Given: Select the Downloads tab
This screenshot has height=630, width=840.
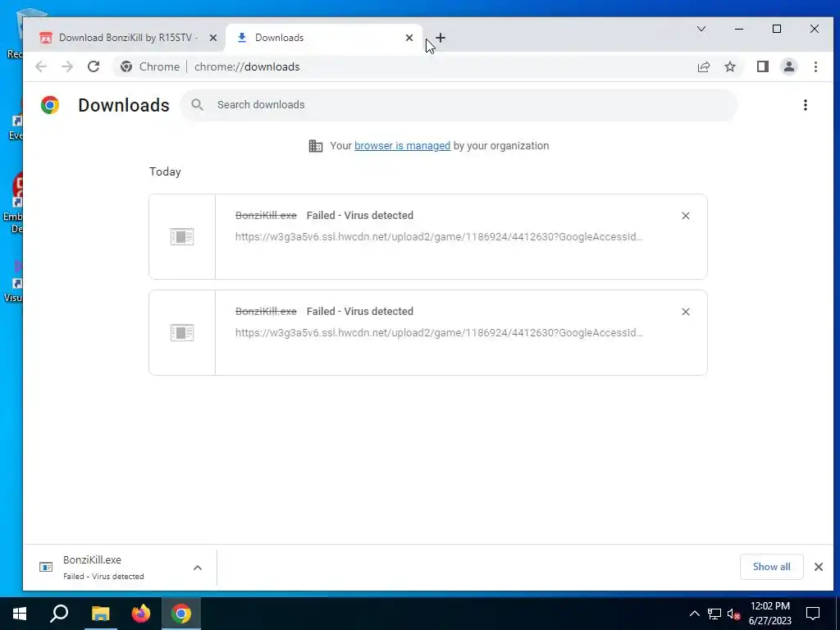Looking at the screenshot, I should [x=323, y=38].
